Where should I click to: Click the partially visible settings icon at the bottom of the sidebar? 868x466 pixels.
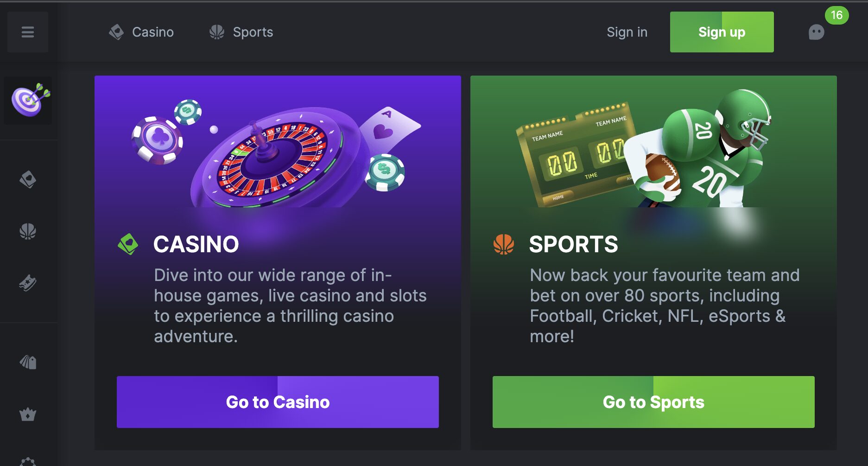[28, 461]
